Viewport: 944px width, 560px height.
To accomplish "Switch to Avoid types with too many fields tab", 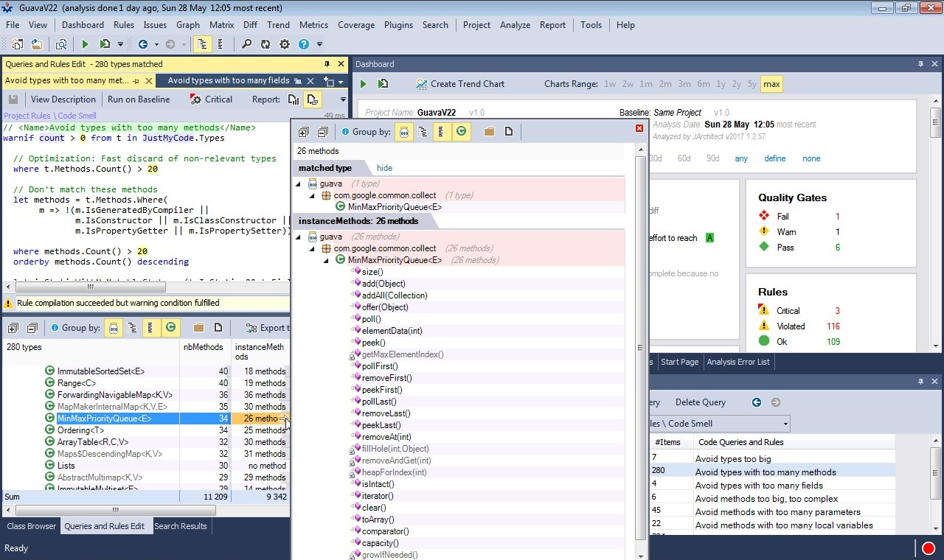I will click(229, 81).
